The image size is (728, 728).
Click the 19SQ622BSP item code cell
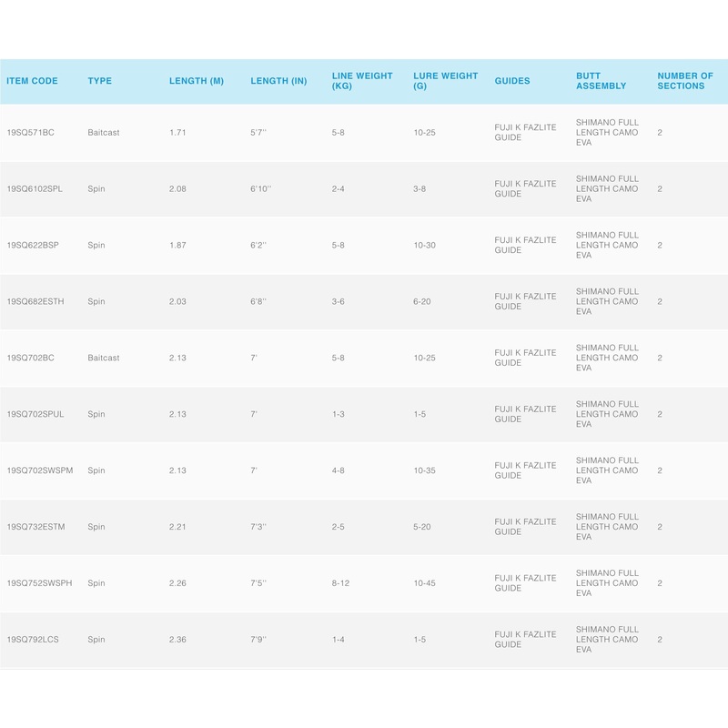tap(33, 246)
